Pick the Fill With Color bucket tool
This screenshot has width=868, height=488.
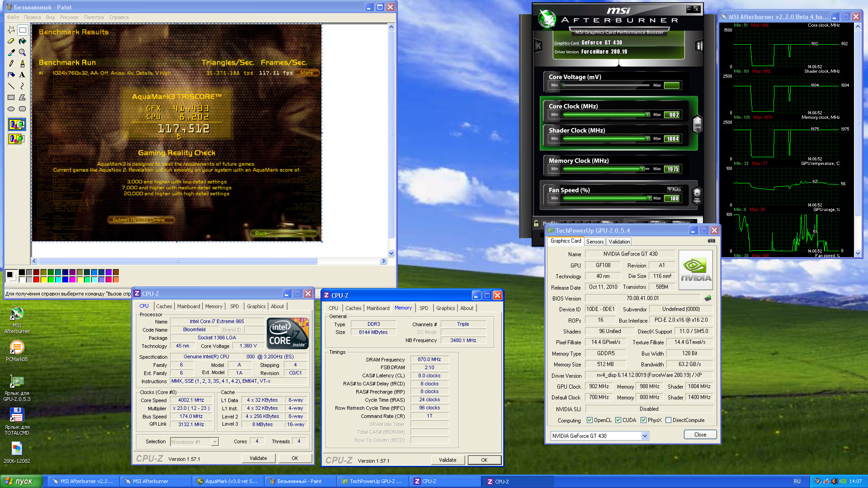[23, 41]
